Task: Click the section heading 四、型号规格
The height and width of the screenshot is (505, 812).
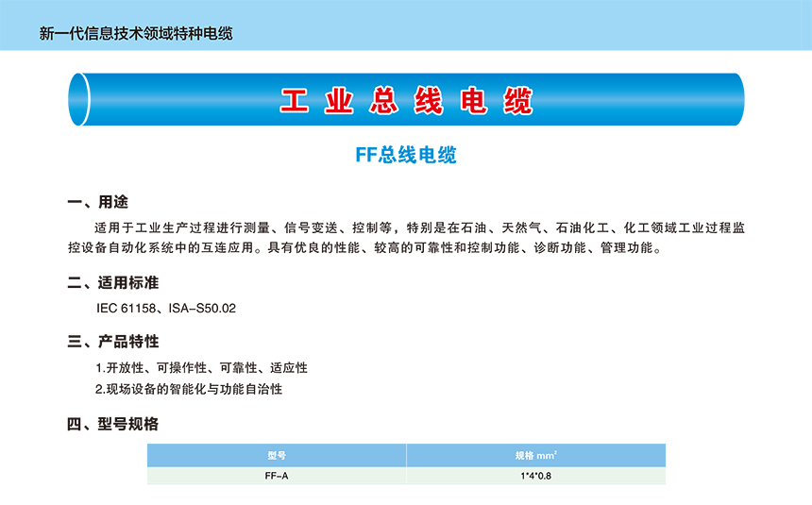Action: tap(112, 424)
